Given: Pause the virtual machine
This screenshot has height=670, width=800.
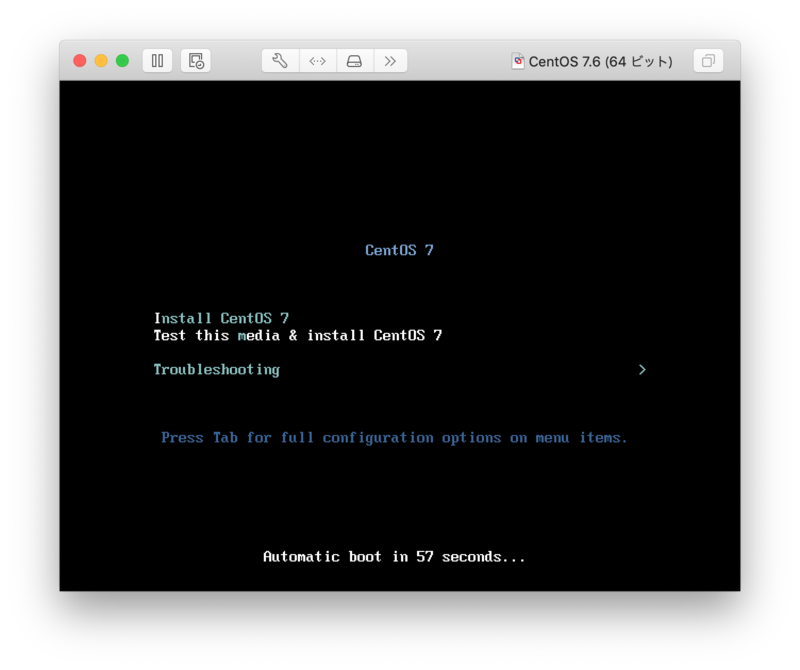Looking at the screenshot, I should [157, 61].
